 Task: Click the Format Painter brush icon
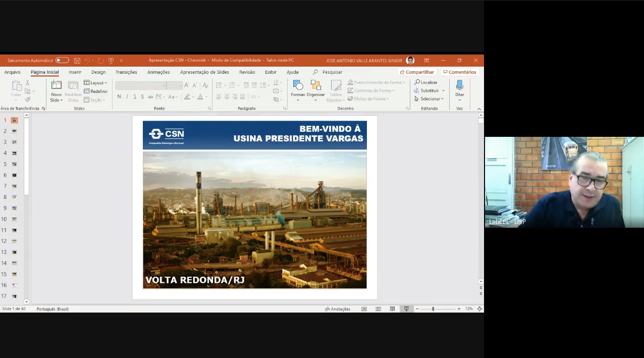coord(28,99)
